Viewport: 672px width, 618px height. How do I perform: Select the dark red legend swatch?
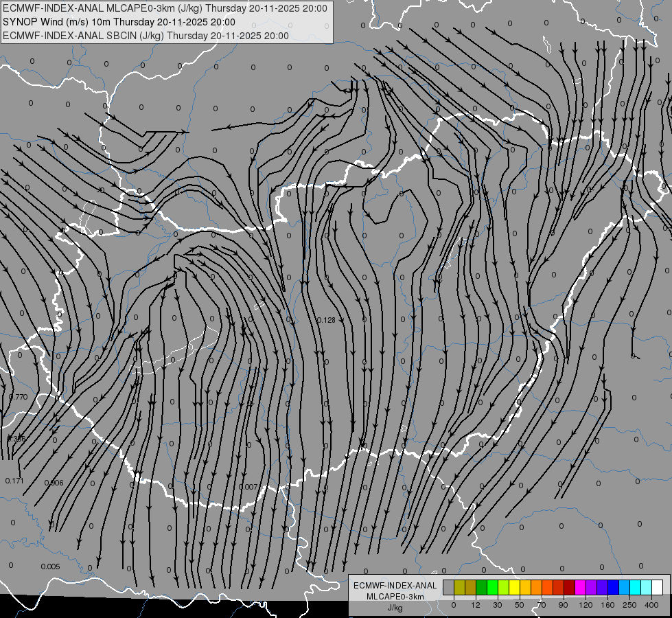(570, 587)
